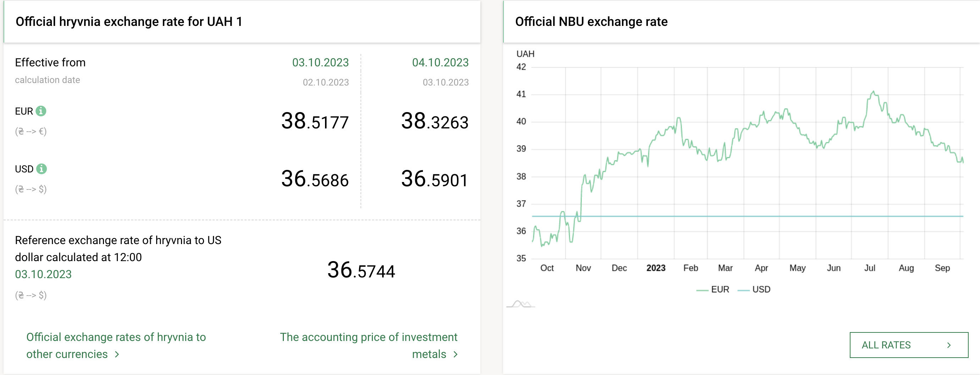
Task: Click the ALL RATES button
Action: 909,345
